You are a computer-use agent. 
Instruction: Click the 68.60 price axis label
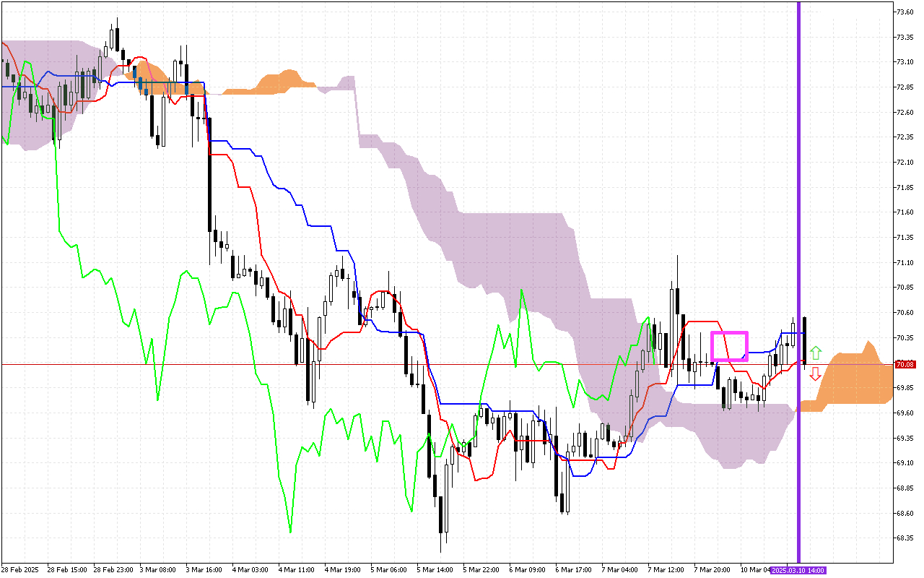905,513
